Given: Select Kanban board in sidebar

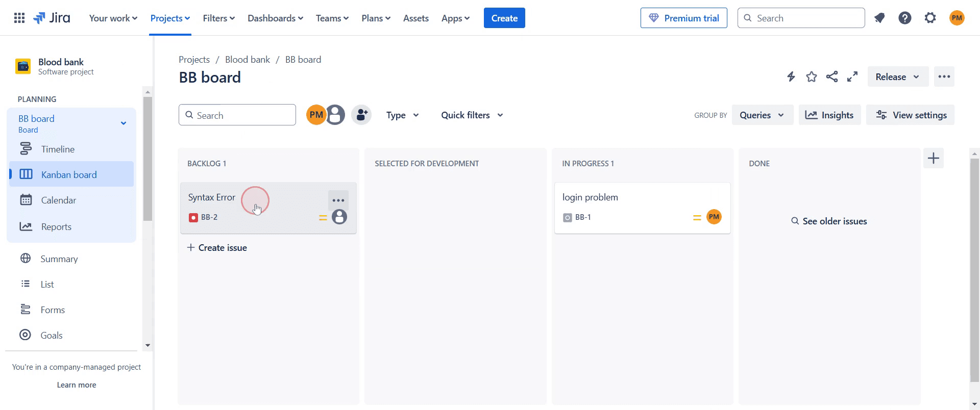Looking at the screenshot, I should pyautogui.click(x=71, y=174).
